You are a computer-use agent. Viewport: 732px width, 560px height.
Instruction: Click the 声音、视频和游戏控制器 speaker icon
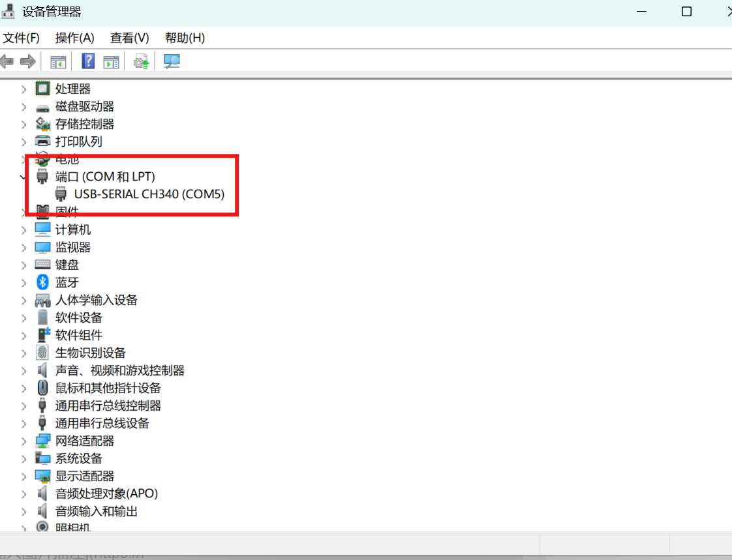point(42,370)
